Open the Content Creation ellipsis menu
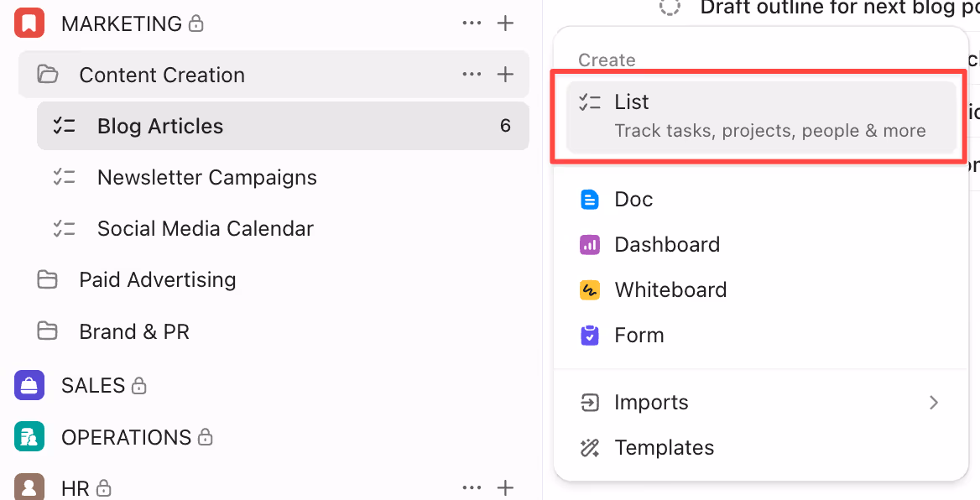The height and width of the screenshot is (500, 980). 472,74
